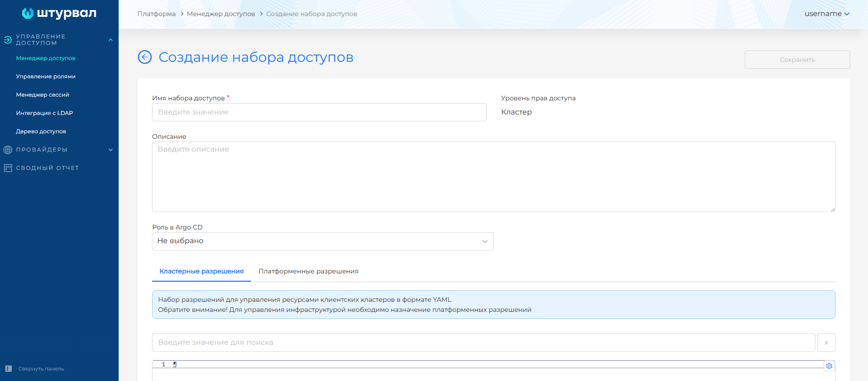Open Интеграция с LDAP page
This screenshot has height=381, width=868.
[x=44, y=113]
